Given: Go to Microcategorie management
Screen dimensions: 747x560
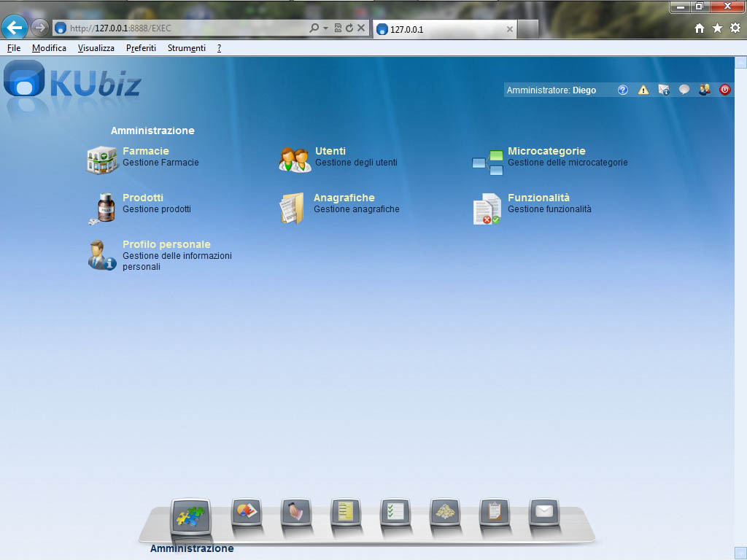Looking at the screenshot, I should (546, 151).
